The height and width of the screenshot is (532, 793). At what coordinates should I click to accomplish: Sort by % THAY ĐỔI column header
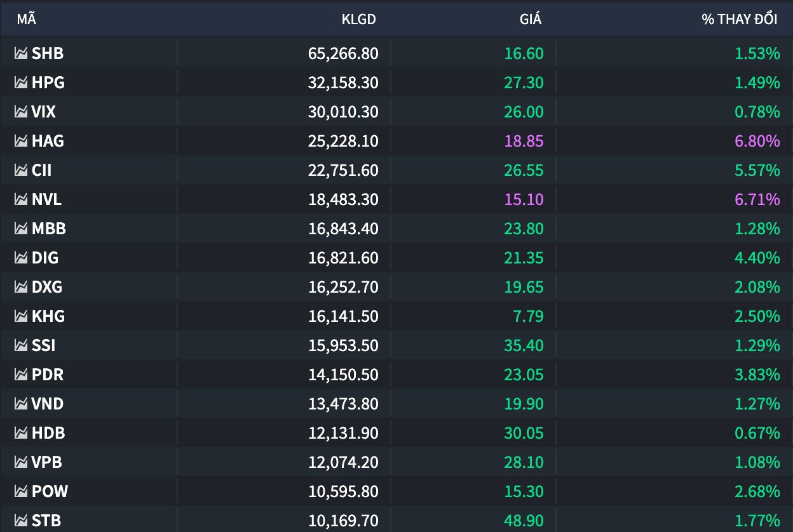[x=739, y=19]
